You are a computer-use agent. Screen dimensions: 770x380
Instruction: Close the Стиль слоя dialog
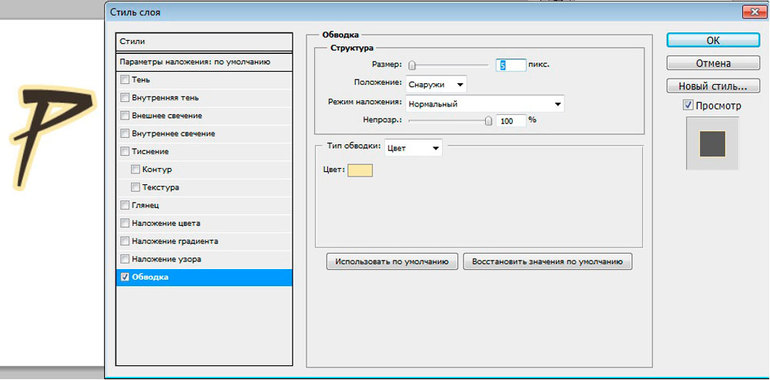point(756,12)
